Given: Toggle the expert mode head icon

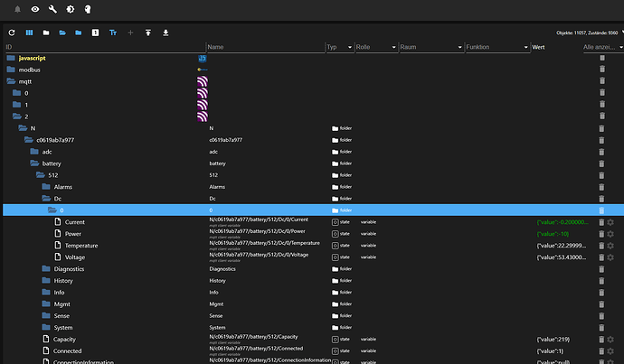Looking at the screenshot, I should 88,9.
